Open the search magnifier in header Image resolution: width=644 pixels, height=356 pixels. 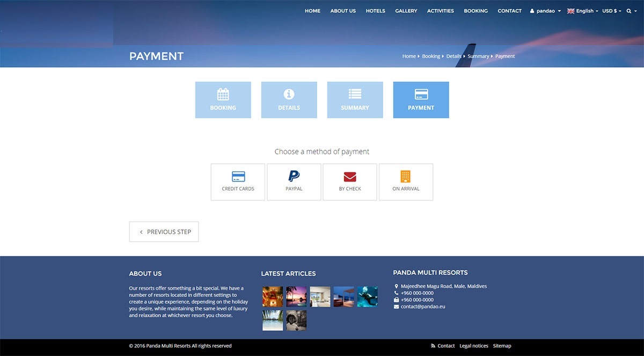click(x=629, y=11)
